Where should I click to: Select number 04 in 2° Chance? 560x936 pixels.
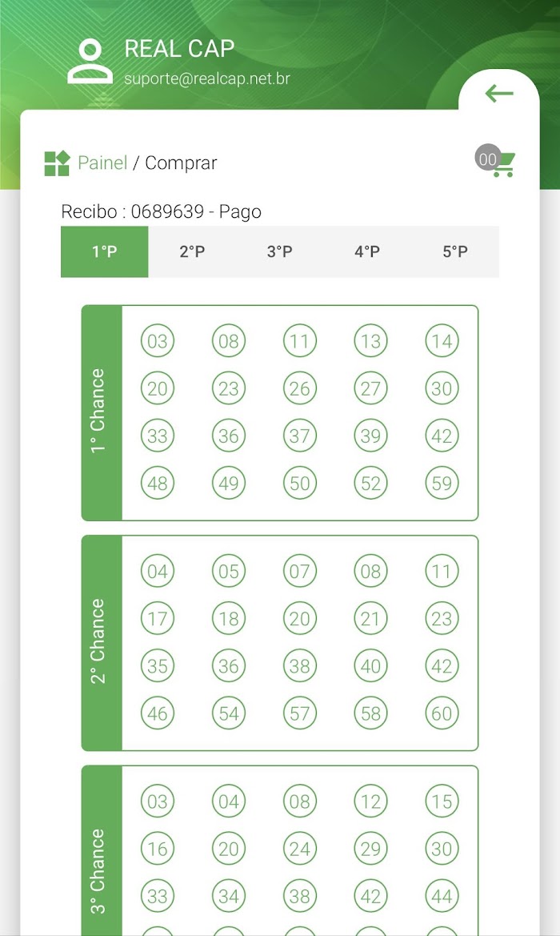pyautogui.click(x=158, y=572)
